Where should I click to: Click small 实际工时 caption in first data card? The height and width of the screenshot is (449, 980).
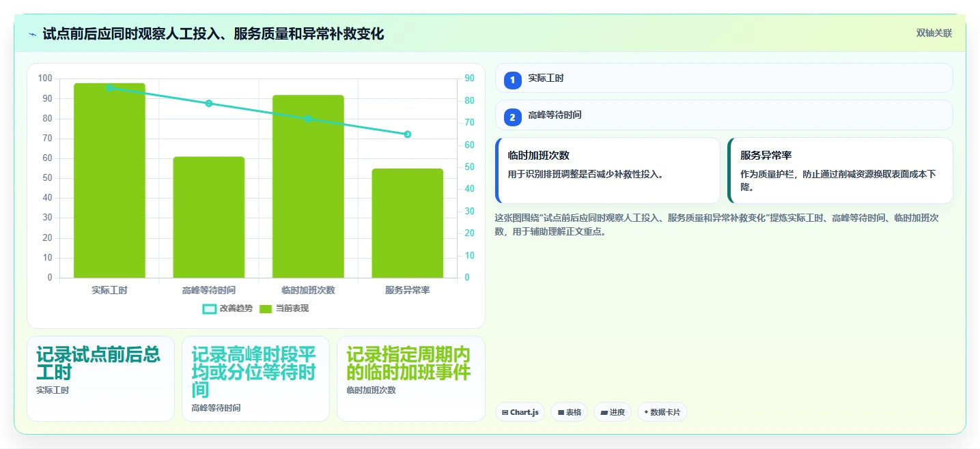tap(53, 390)
